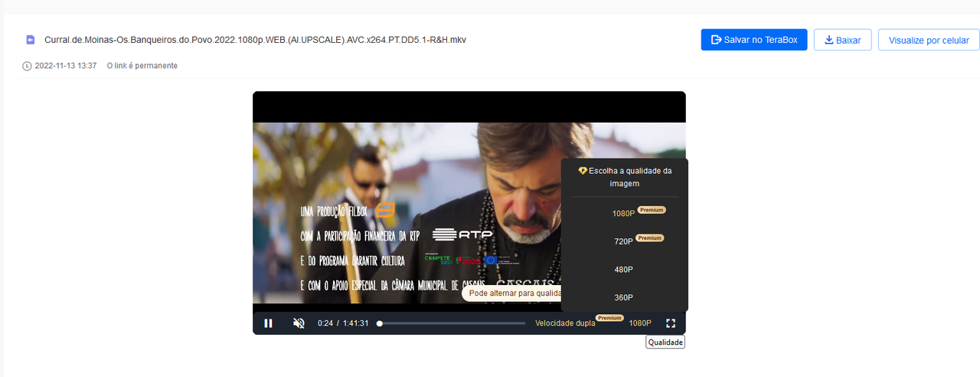Choose 720P Premium quality option
The width and height of the screenshot is (980, 377).
coord(624,241)
